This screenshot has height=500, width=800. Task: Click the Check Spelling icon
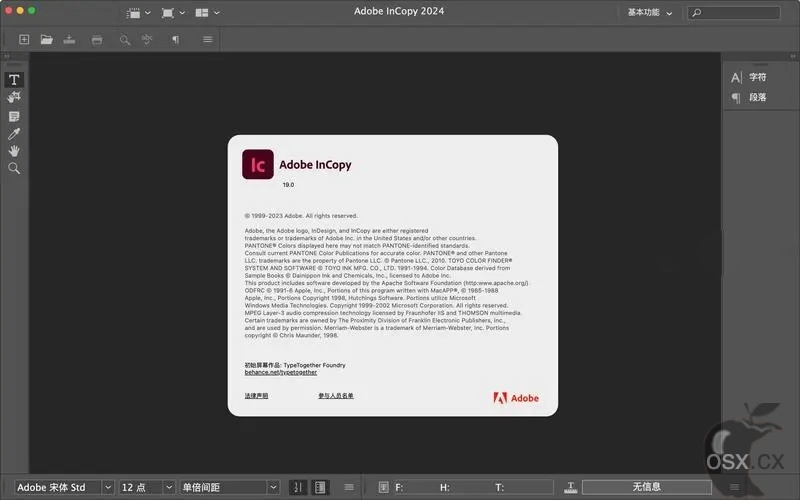pos(147,39)
